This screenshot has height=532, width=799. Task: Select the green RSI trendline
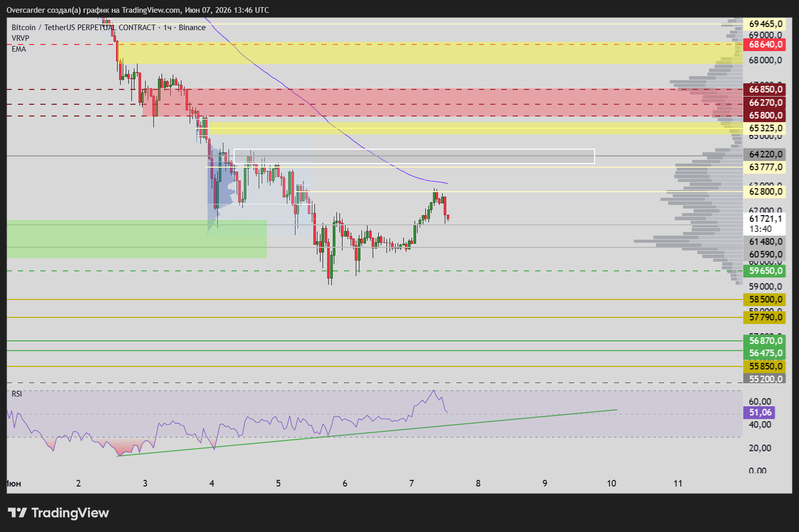(x=367, y=433)
